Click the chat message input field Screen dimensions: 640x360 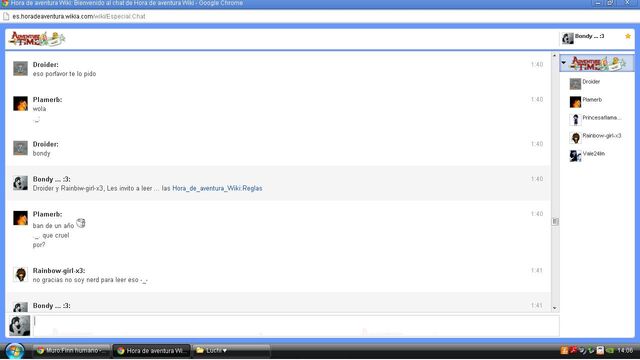[x=296, y=325]
